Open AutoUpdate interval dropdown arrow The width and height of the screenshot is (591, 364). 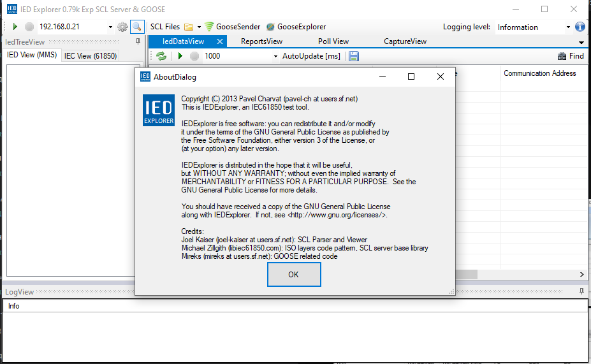pyautogui.click(x=275, y=57)
